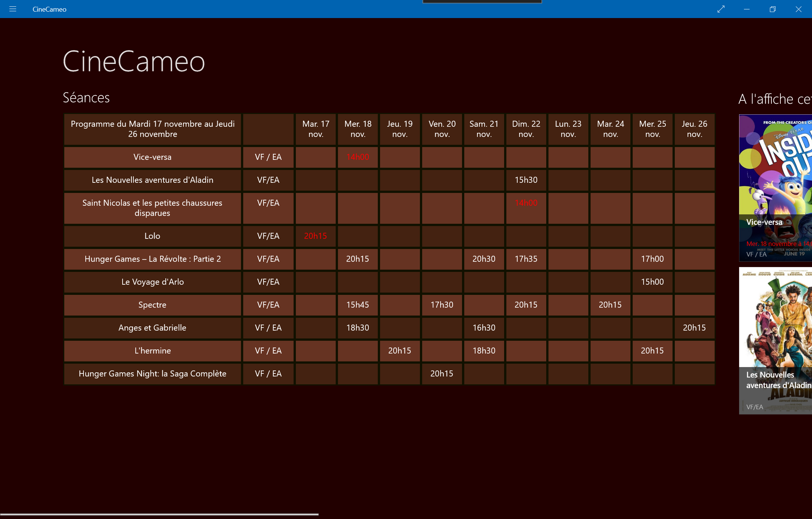This screenshot has height=519, width=812.
Task: Click the Sam. 21 nov. column header
Action: 484,129
